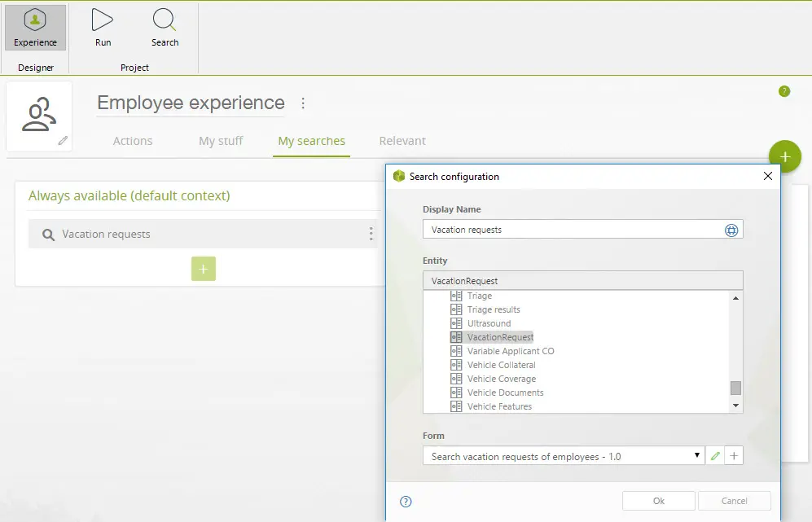Edit the employee persona icon with pencil
Image resolution: width=812 pixels, height=522 pixels.
click(63, 140)
